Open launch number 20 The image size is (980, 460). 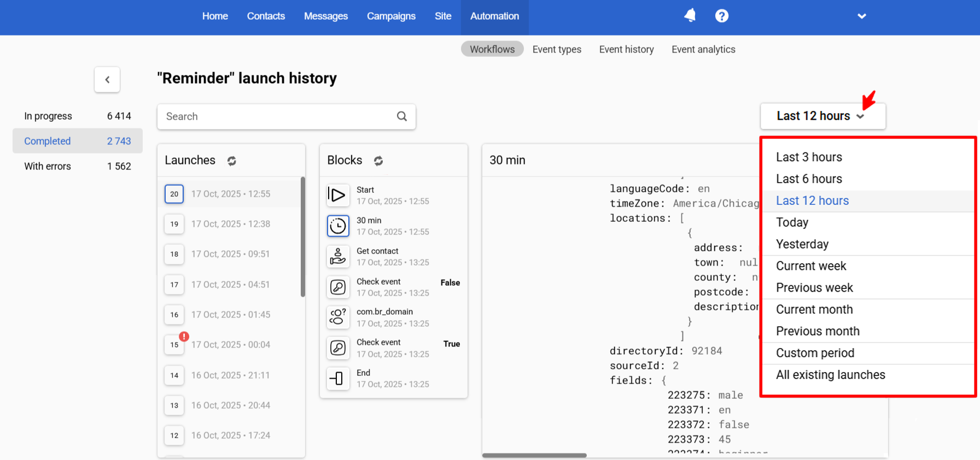(174, 194)
